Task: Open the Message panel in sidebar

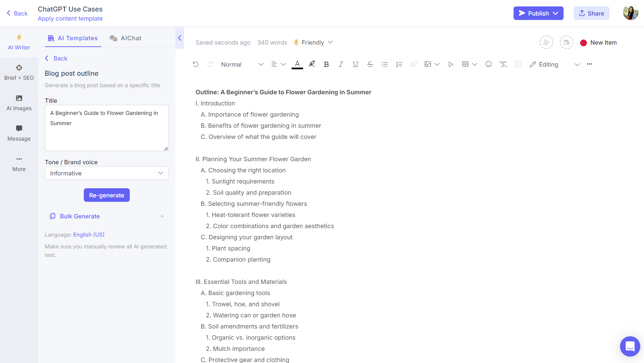Action: 19,133
